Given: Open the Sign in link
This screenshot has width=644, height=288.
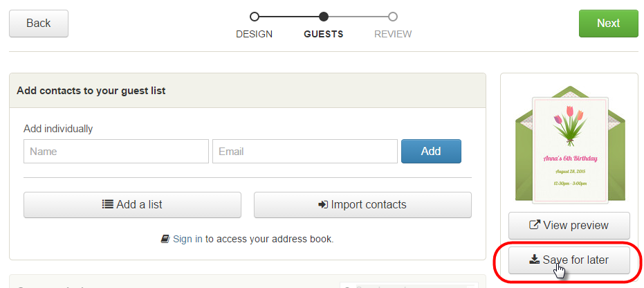Looking at the screenshot, I should pyautogui.click(x=187, y=239).
